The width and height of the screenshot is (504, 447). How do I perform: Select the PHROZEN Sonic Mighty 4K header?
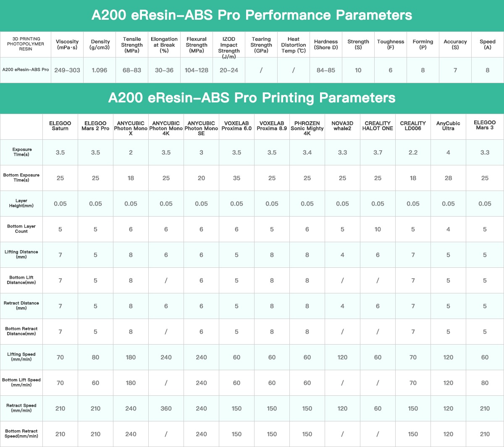(307, 128)
